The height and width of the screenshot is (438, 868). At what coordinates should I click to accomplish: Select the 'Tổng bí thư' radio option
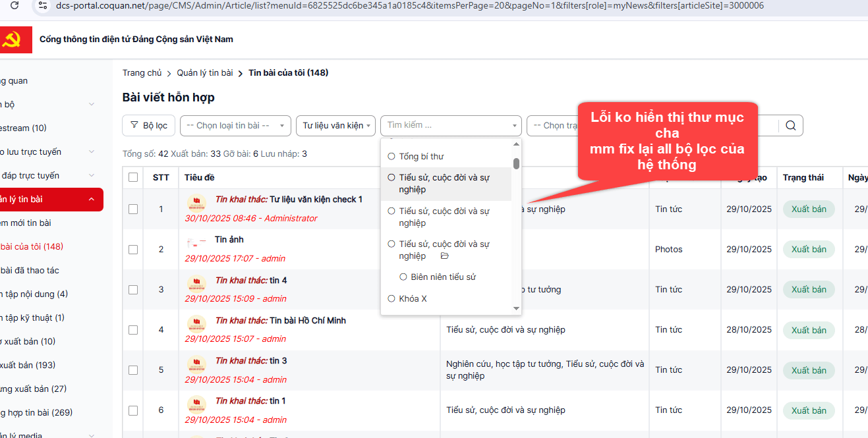point(391,157)
